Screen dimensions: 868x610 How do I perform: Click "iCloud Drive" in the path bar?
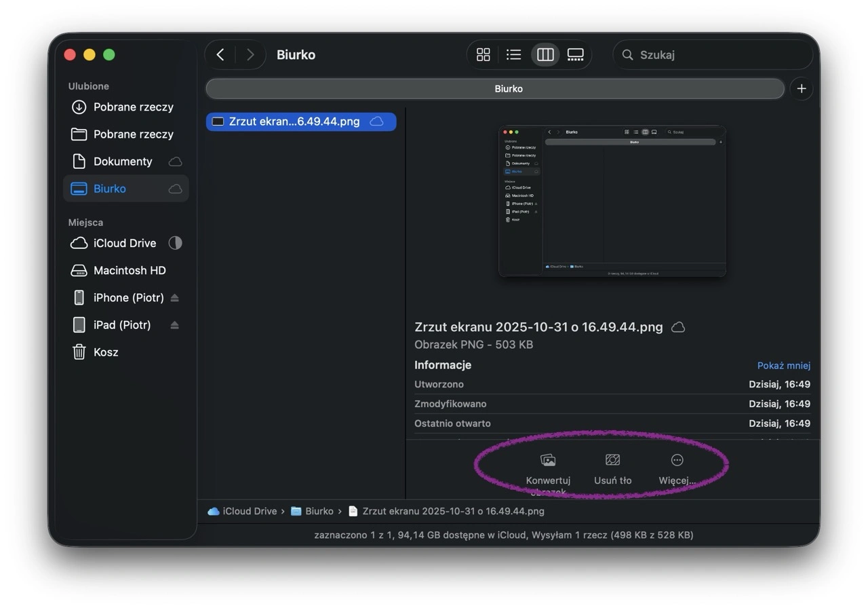[249, 511]
